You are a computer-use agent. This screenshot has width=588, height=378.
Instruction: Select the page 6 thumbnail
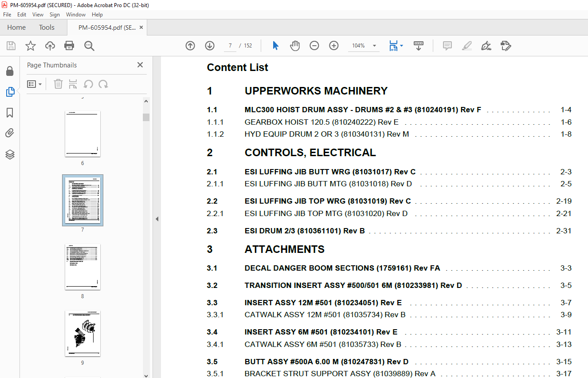[x=82, y=134]
